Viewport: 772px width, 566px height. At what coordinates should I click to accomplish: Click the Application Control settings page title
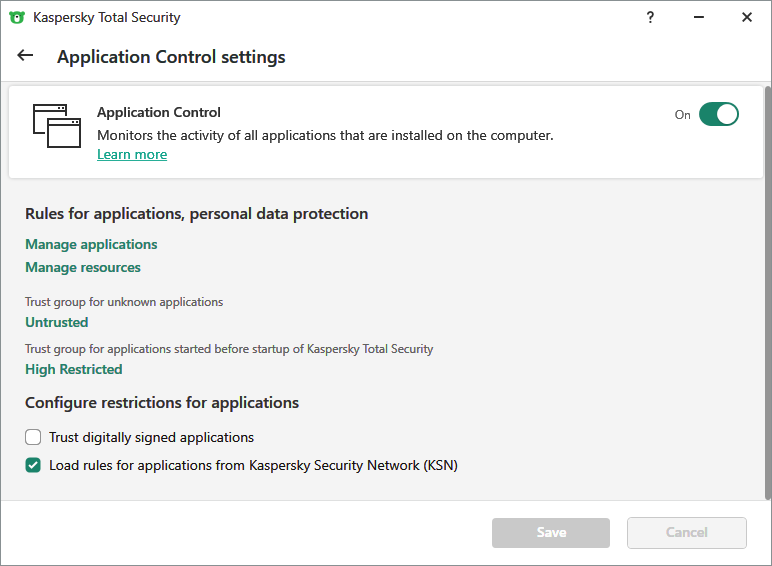[171, 57]
